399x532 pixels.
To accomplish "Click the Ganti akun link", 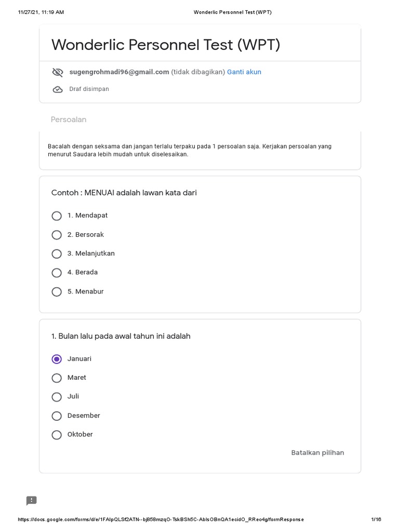I will click(244, 72).
